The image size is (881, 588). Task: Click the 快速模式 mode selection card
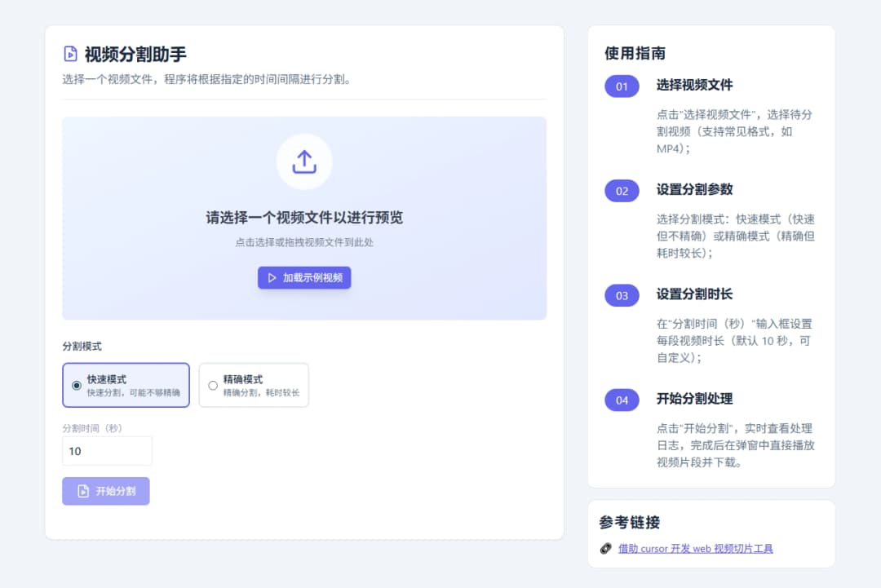[x=126, y=384]
